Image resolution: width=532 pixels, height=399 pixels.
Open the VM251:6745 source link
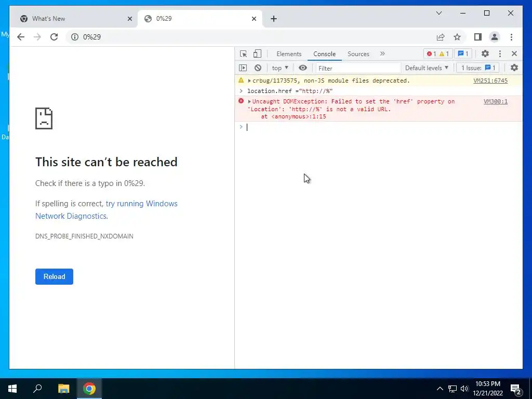click(490, 81)
